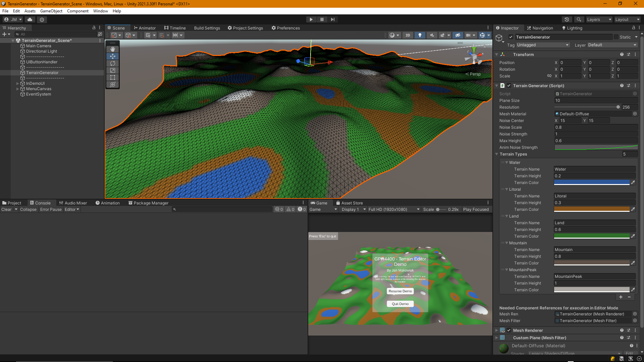Select the Hand view tool

pos(113,49)
